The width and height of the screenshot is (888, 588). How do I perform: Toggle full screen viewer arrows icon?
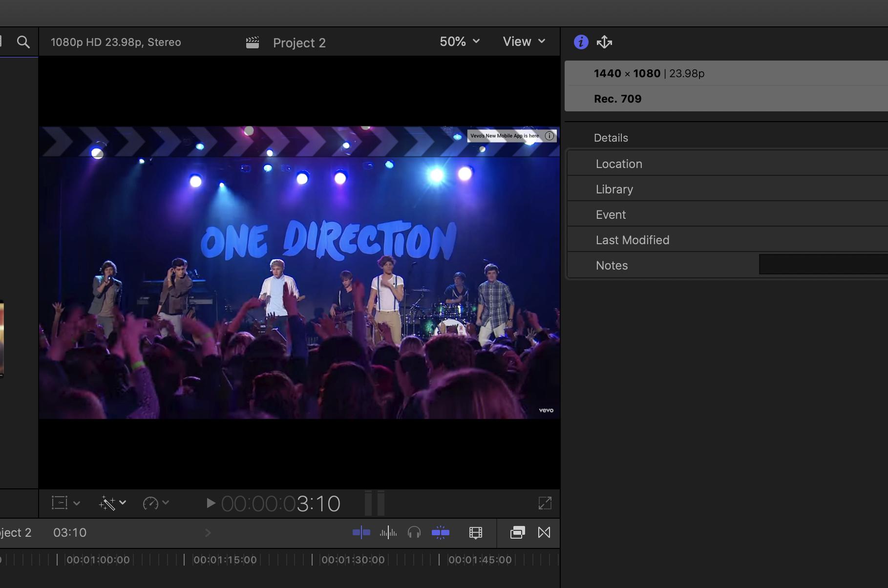click(x=545, y=503)
